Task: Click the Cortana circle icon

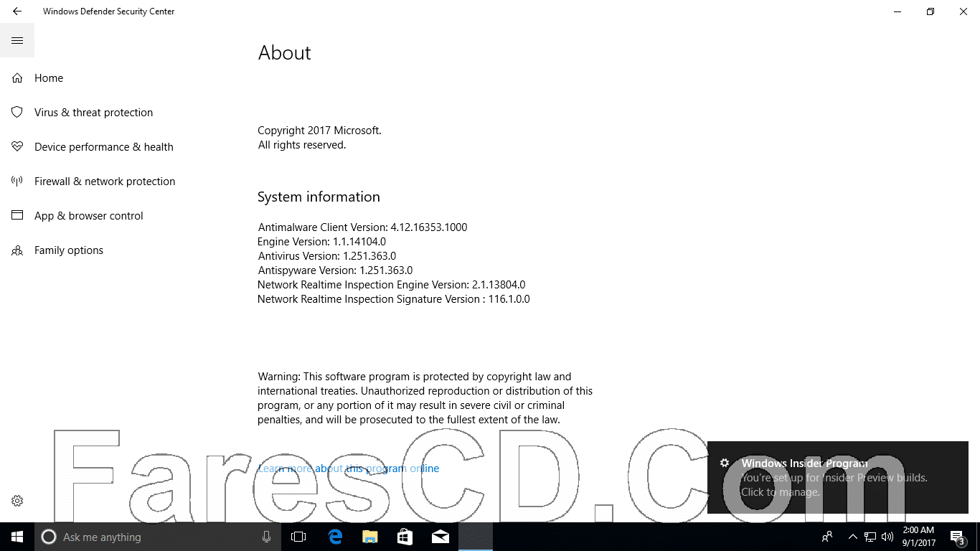Action: (x=49, y=537)
